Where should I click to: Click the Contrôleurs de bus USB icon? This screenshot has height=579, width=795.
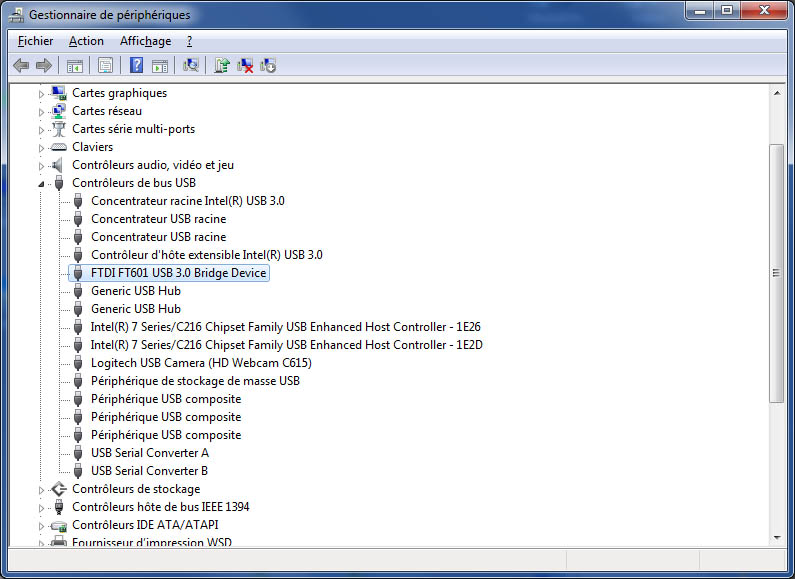[x=59, y=183]
